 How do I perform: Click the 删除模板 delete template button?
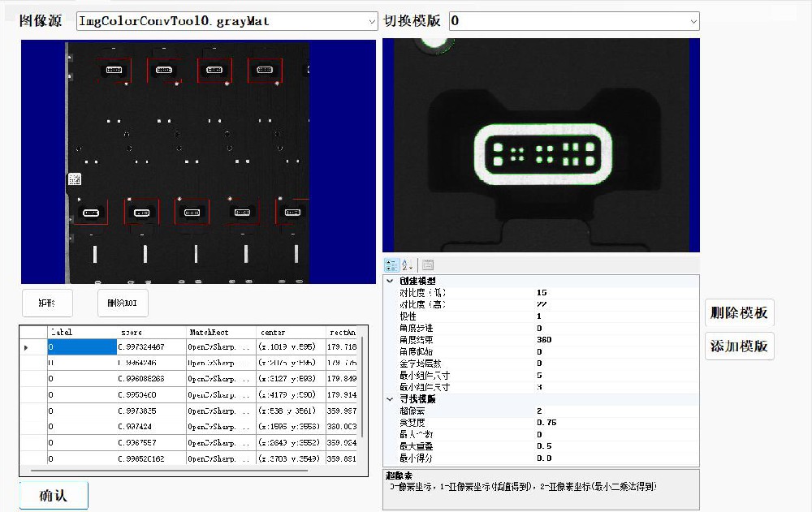(739, 313)
